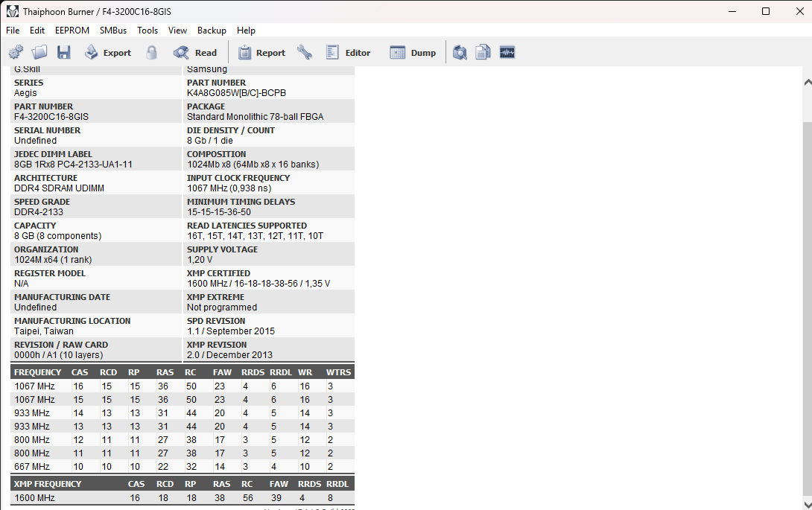The image size is (812, 510).
Task: Click the DDR4-2133 speed grade value
Action: (x=38, y=211)
